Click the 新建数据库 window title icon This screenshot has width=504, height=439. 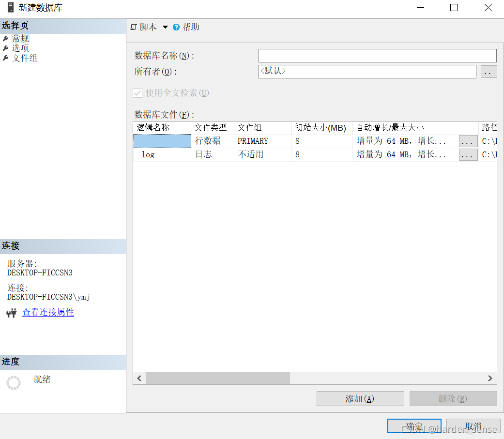coord(11,7)
